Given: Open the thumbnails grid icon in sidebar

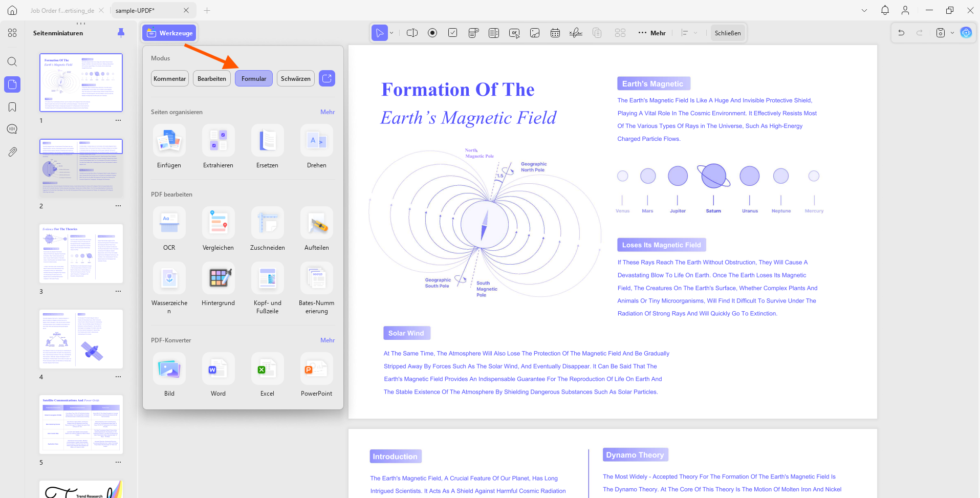Looking at the screenshot, I should (x=12, y=33).
